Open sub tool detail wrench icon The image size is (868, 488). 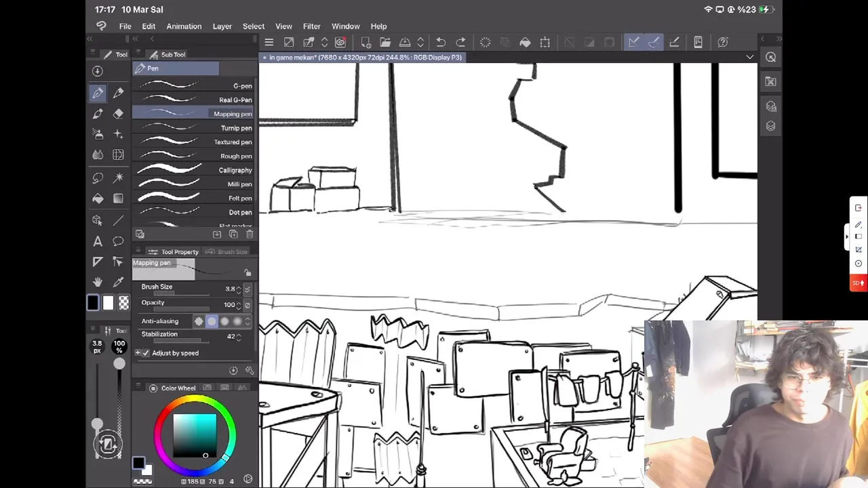(x=250, y=371)
